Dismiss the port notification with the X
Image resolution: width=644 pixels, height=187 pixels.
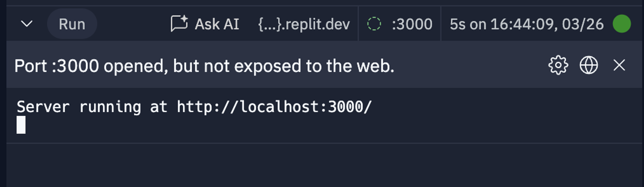click(619, 65)
